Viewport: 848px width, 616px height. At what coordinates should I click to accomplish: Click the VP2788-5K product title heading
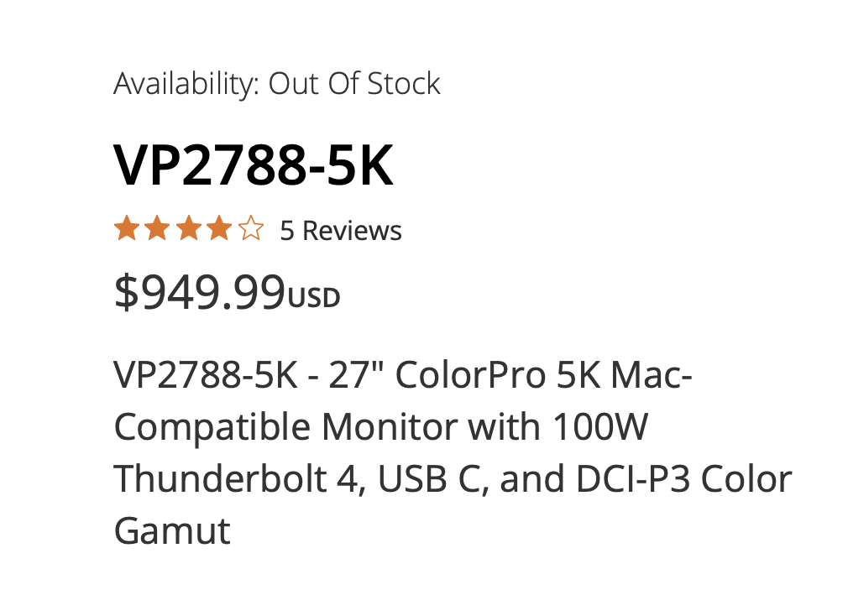click(253, 165)
